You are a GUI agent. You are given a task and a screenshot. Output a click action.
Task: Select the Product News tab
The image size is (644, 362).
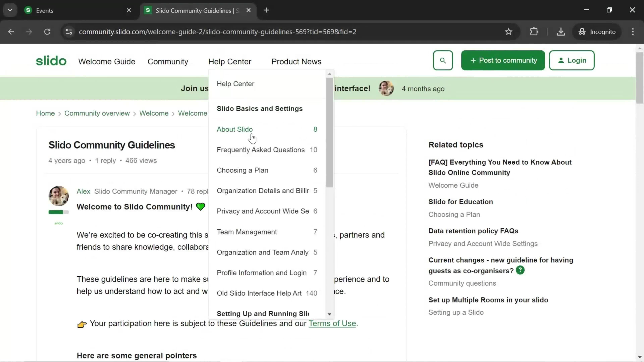tap(296, 62)
